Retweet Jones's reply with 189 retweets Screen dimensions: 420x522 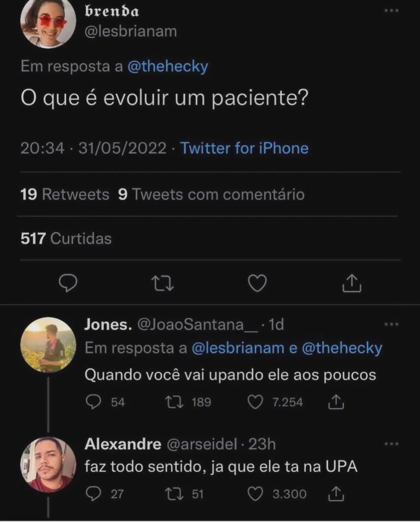click(x=174, y=402)
